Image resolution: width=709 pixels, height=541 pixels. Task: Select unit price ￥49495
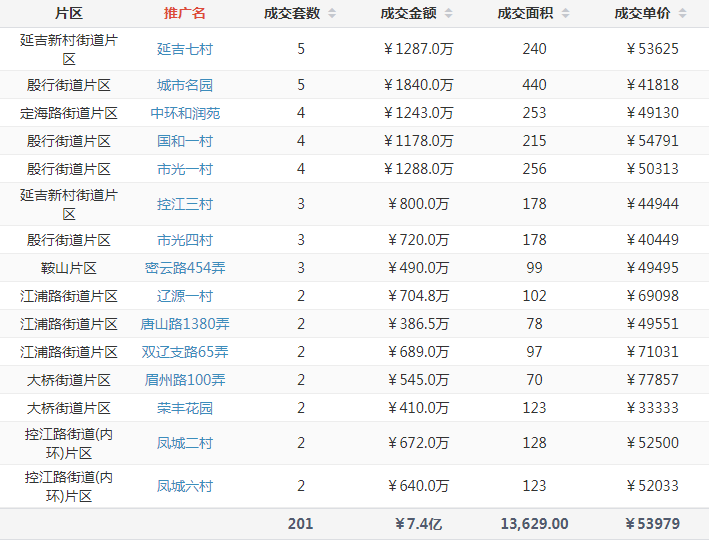point(652,268)
